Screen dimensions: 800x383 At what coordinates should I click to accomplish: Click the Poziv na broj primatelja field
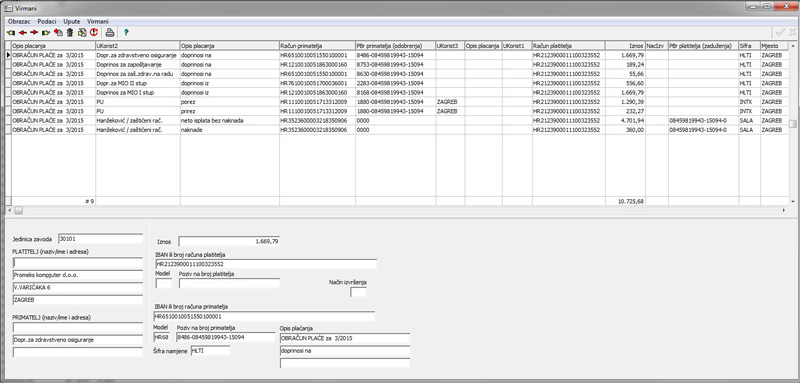coord(226,337)
